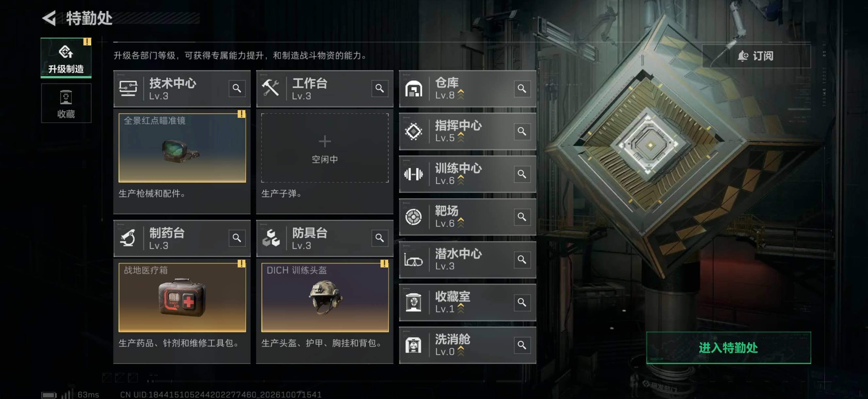Add production in the idle 空闲中 slot

click(325, 148)
